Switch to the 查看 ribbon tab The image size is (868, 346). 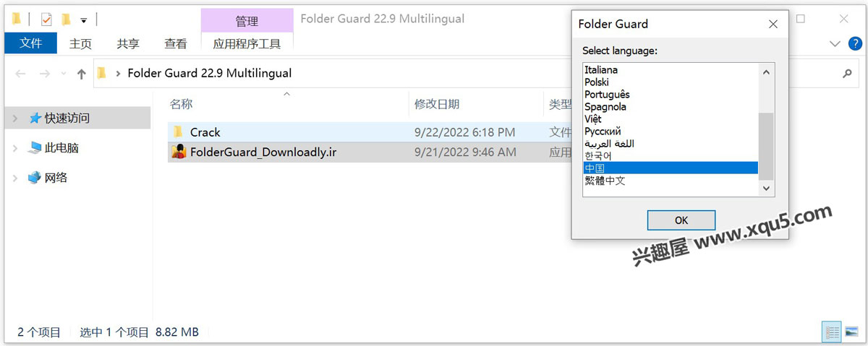[x=176, y=43]
